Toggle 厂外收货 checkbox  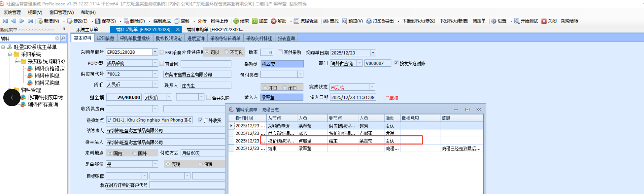pos(201,120)
